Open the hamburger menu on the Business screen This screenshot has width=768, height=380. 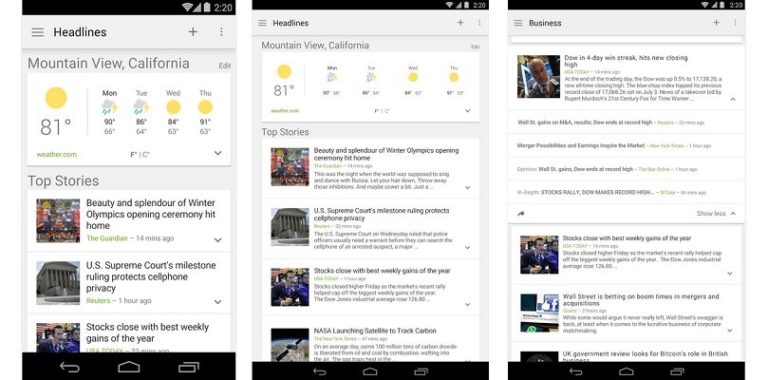[x=518, y=23]
